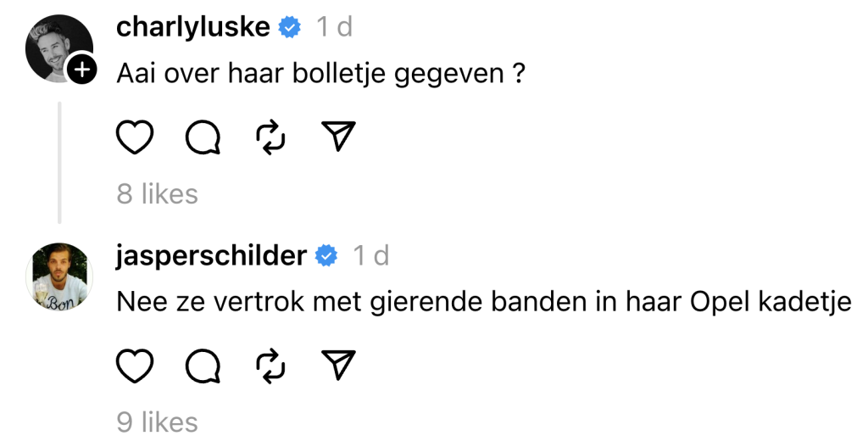Click the 1 d timestamp on jasperschilder's reply
868x447 pixels.
(x=370, y=255)
